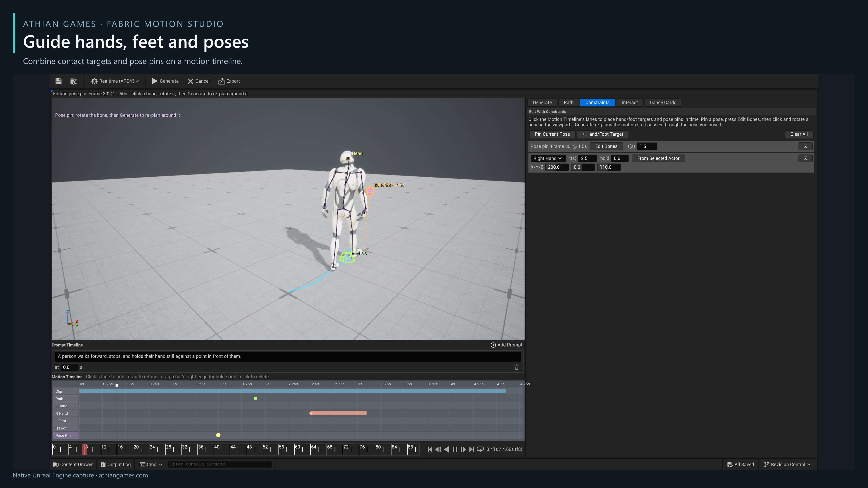
Task: Click From Selected Actor button
Action: click(x=658, y=158)
